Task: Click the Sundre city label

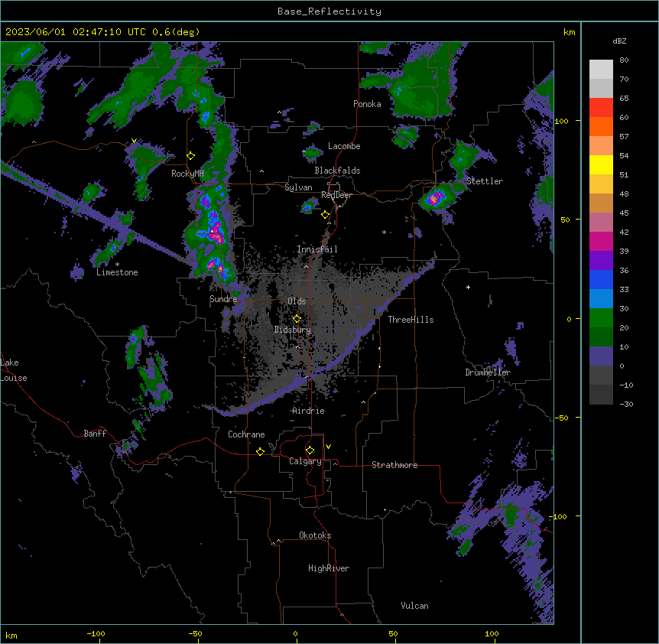Action: click(x=223, y=299)
